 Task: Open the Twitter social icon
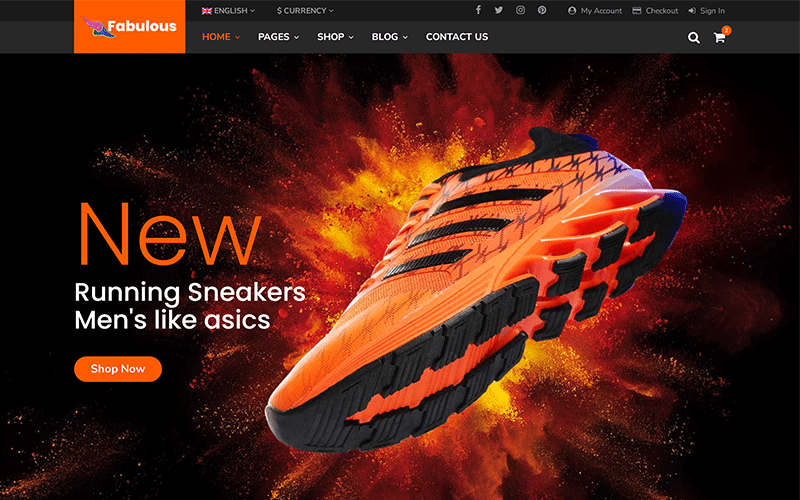(499, 10)
